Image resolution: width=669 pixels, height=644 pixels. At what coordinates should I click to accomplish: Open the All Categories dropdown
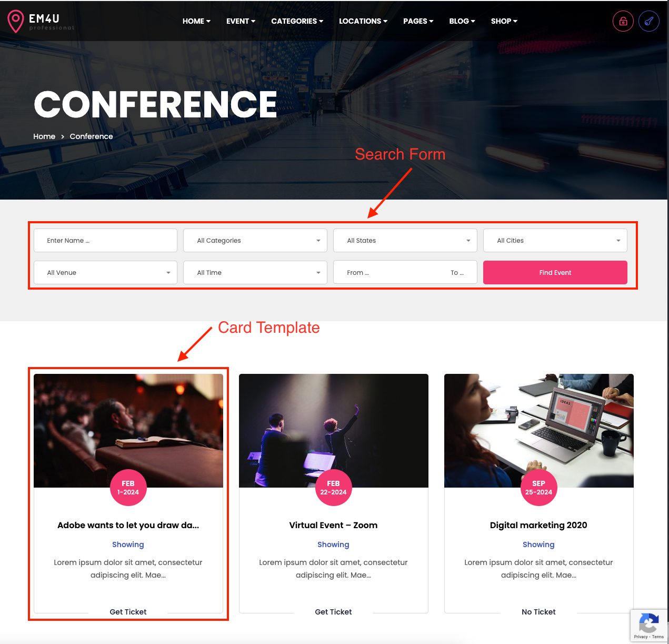pos(255,241)
